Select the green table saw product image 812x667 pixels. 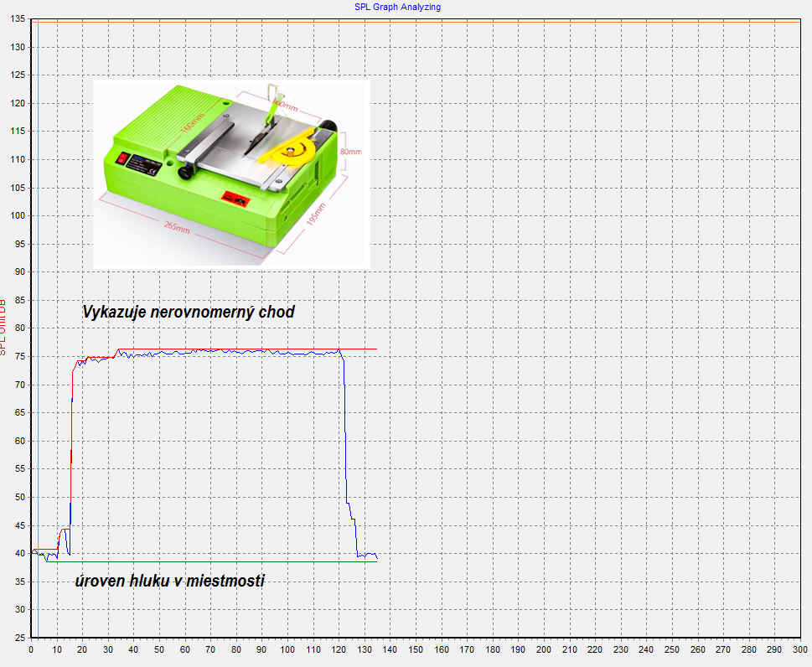pos(230,174)
